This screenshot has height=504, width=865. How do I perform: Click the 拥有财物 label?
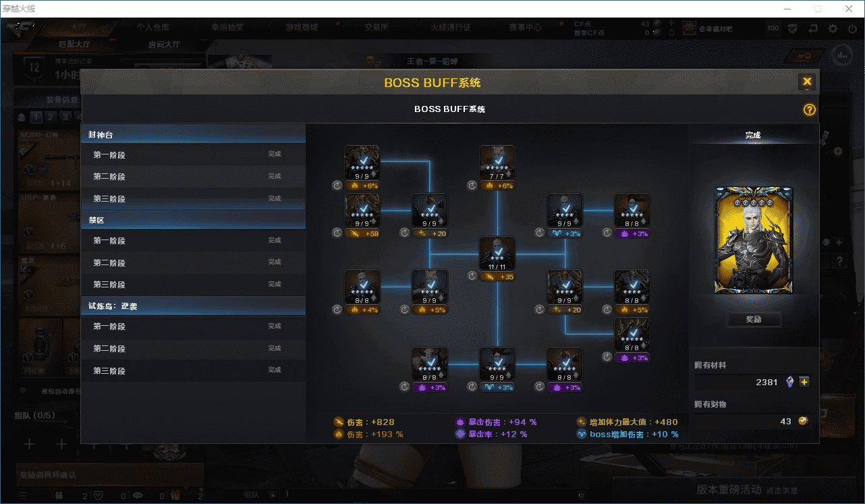point(710,404)
